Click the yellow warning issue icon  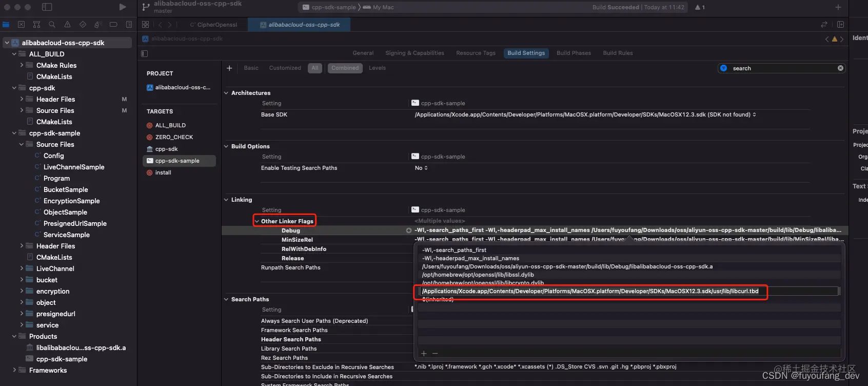(835, 39)
